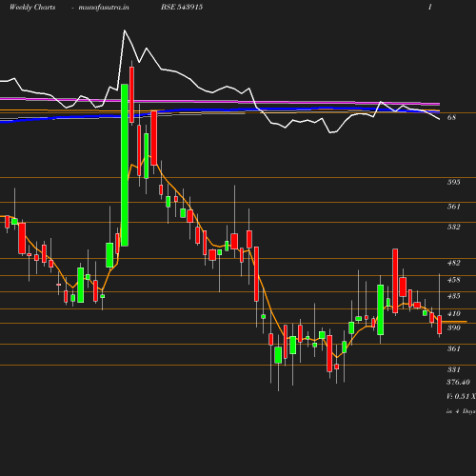
Task: Click the 390 price level label
Action: tap(454, 327)
